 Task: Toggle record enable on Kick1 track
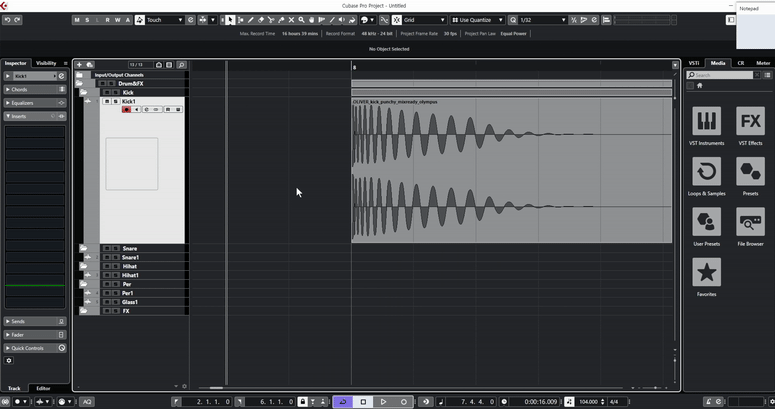click(x=127, y=109)
